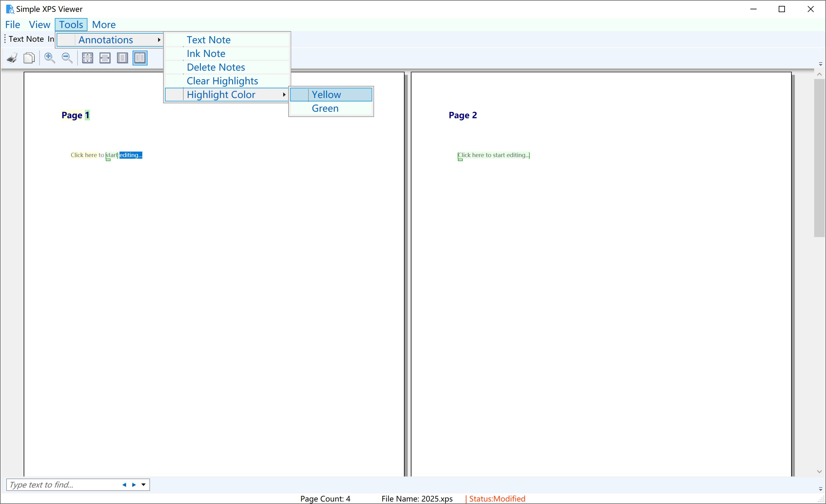Select the fit whole page view icon

(87, 58)
